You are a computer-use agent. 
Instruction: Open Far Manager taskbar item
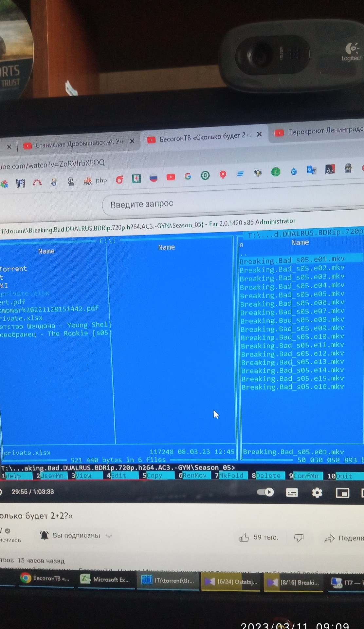pyautogui.click(x=168, y=581)
